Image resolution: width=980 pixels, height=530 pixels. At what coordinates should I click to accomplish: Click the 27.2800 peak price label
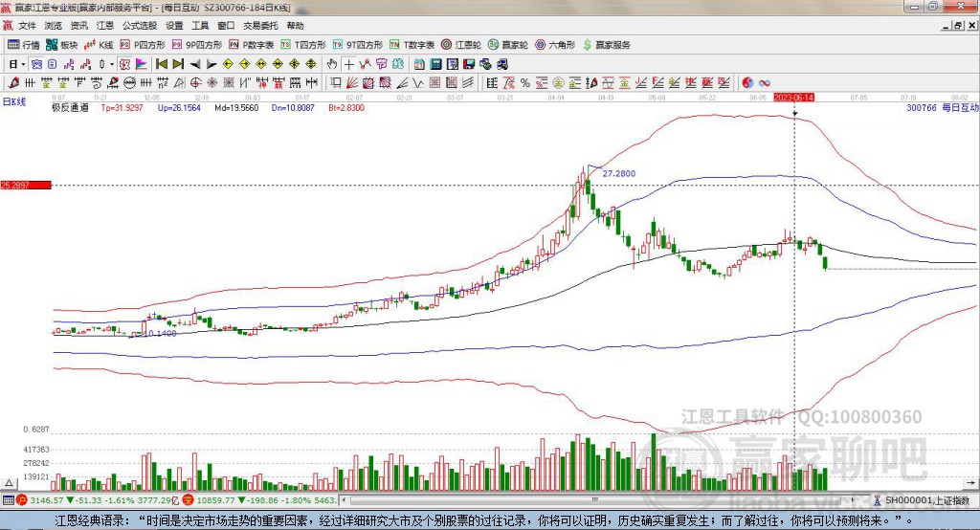619,173
